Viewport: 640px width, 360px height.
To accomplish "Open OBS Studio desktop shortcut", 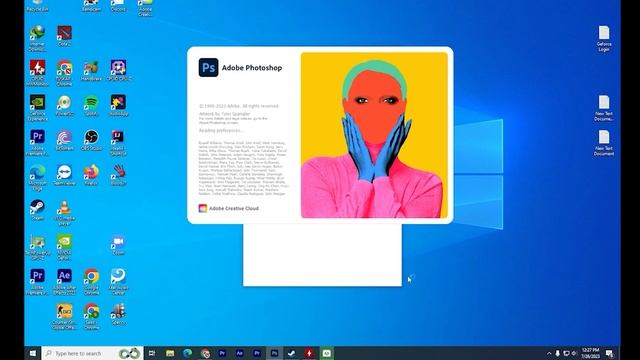I will (91, 140).
